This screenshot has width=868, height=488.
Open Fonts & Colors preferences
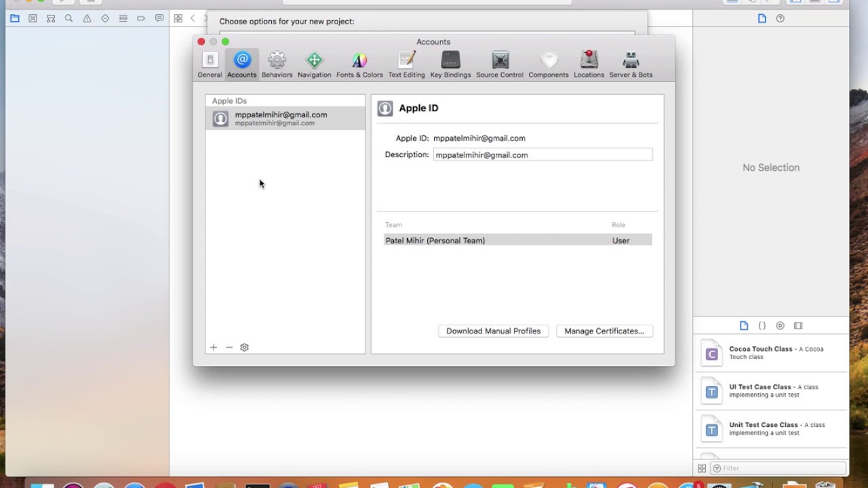coord(359,65)
